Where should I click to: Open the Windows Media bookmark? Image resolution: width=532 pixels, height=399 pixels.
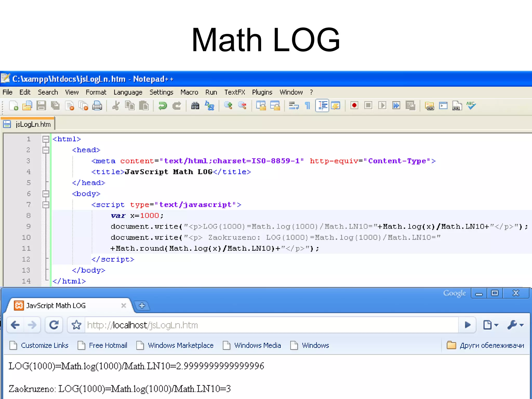coord(252,345)
